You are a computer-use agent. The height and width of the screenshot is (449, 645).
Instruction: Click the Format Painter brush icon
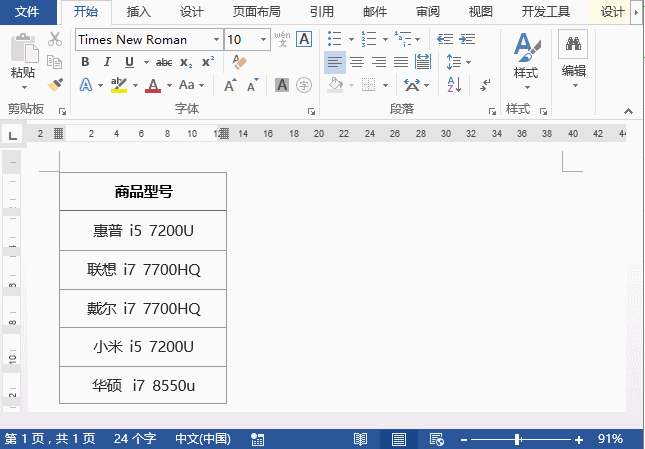(55, 86)
